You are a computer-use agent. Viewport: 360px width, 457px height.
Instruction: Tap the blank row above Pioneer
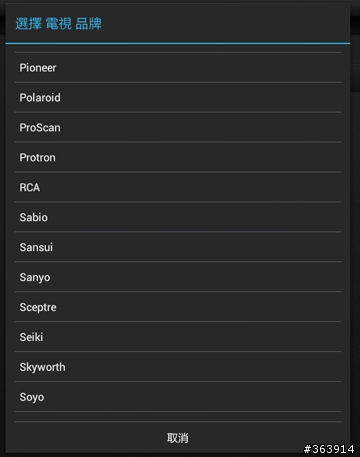178,48
